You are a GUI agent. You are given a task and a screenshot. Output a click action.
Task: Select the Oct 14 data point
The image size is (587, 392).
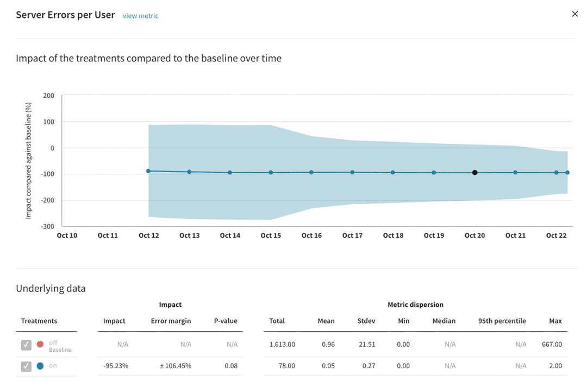click(230, 173)
